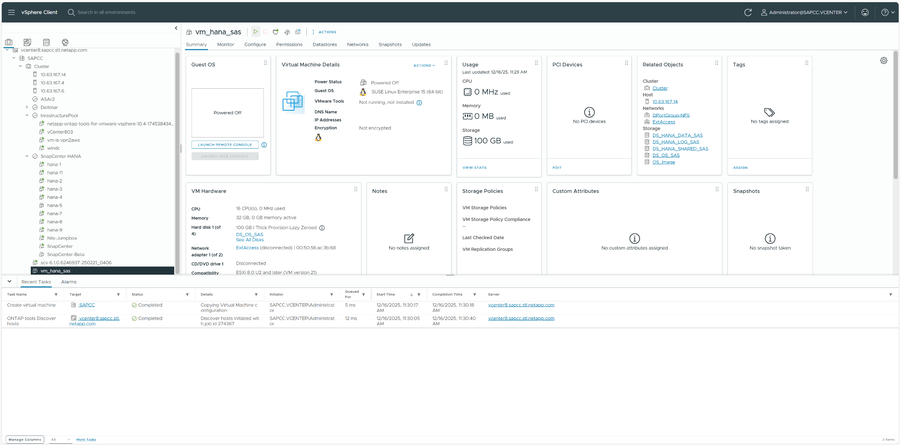This screenshot has height=445, width=900.
Task: Click the Usage card drag handle
Action: click(x=536, y=63)
